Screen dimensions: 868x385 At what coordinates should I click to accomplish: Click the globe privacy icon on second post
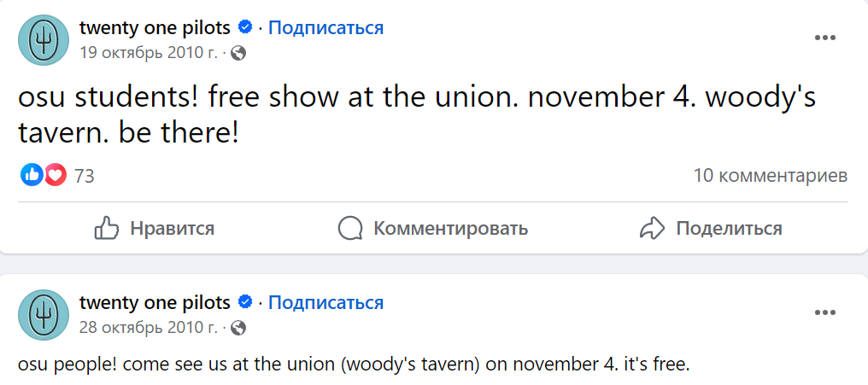click(239, 328)
